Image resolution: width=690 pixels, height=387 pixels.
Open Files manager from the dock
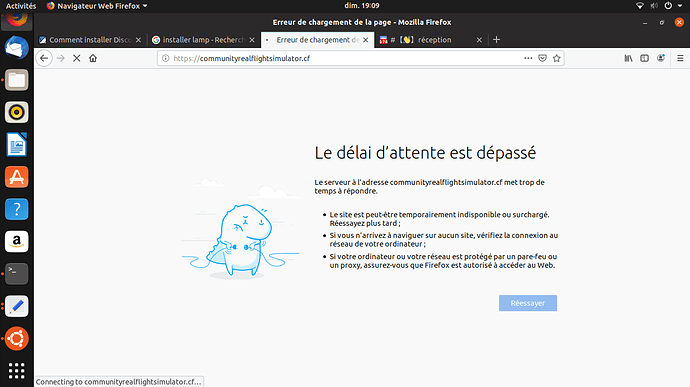[x=17, y=80]
